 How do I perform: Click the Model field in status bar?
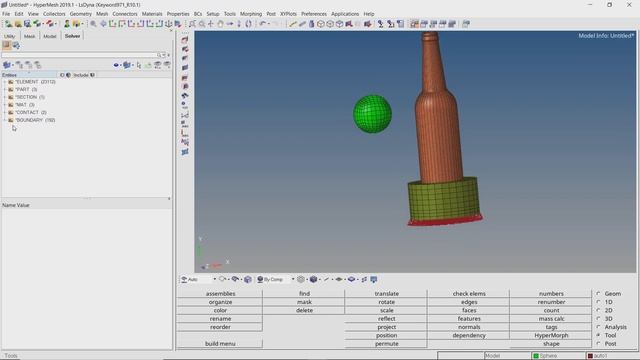pos(507,356)
